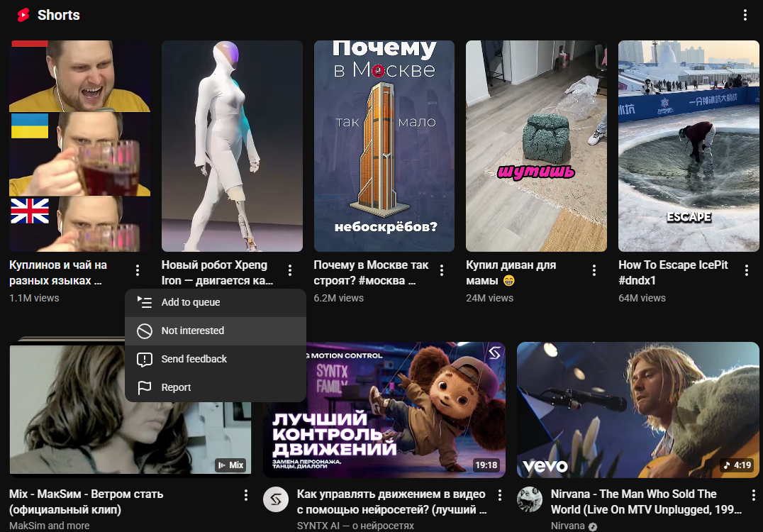Open the Куплинов и чай short thumbnail
763x532 pixels.
tap(80, 146)
